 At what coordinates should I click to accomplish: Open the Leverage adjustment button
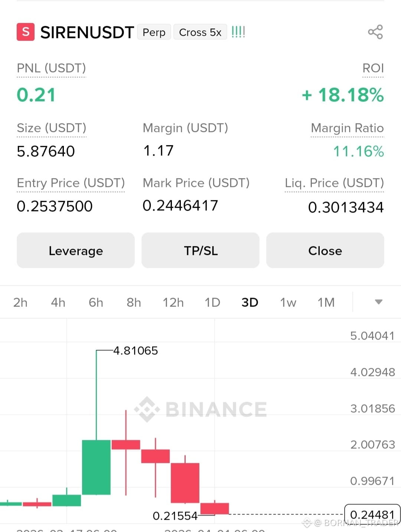pos(76,250)
